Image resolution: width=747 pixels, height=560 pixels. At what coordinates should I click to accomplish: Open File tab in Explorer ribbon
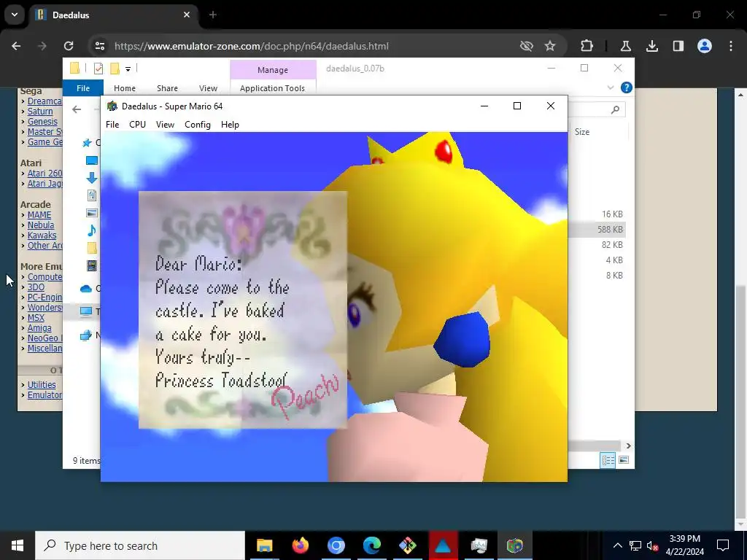click(83, 88)
